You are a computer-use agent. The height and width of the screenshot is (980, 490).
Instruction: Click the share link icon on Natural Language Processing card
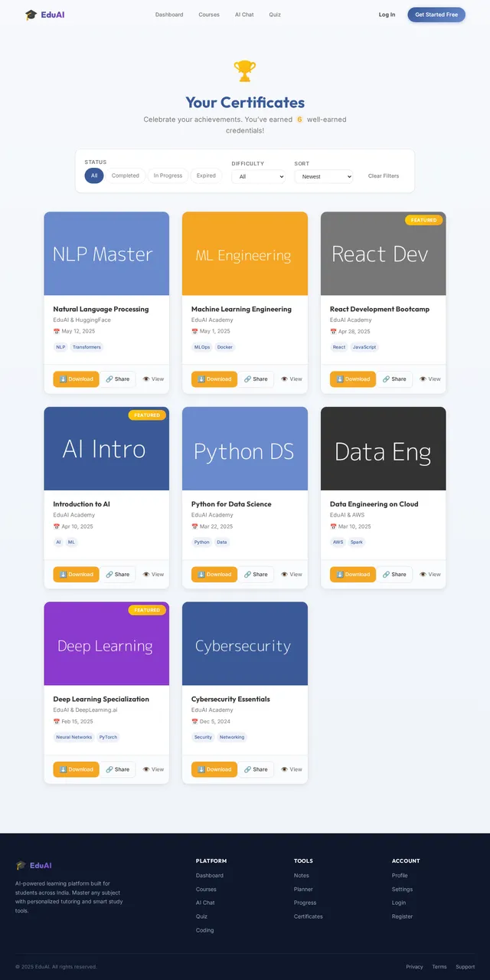pos(109,379)
